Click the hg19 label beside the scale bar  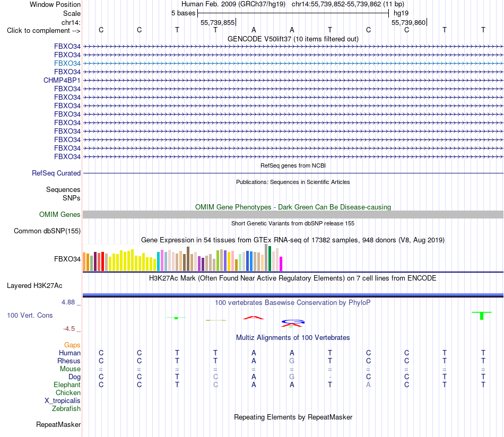click(x=401, y=13)
